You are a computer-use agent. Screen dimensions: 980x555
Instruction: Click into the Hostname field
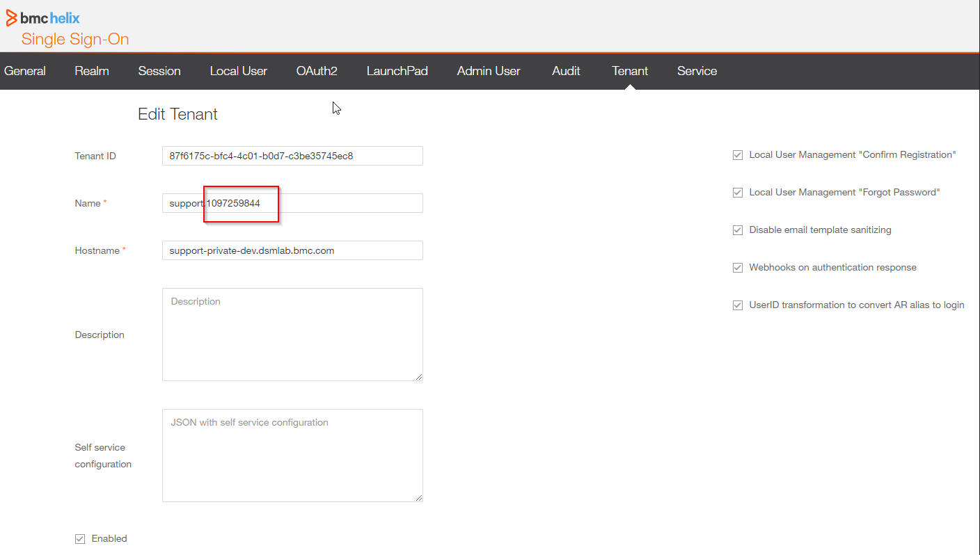click(292, 250)
